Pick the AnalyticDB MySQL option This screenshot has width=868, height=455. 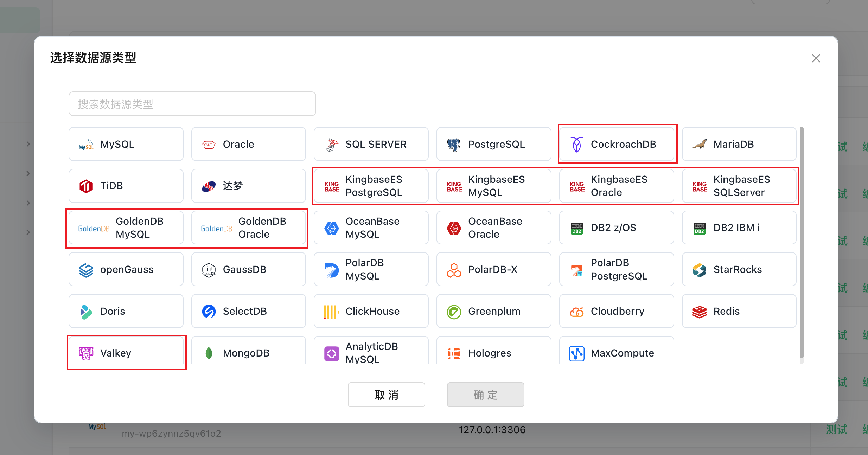pyautogui.click(x=371, y=350)
